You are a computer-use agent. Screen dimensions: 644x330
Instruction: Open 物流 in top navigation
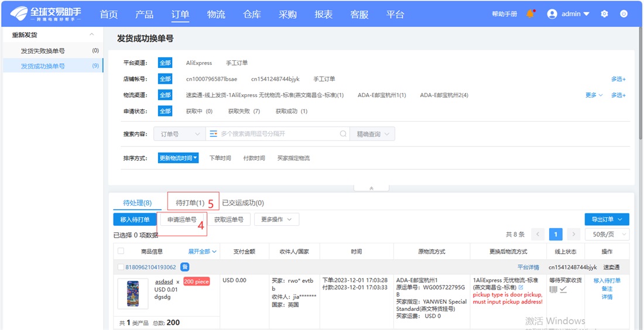[x=216, y=15]
